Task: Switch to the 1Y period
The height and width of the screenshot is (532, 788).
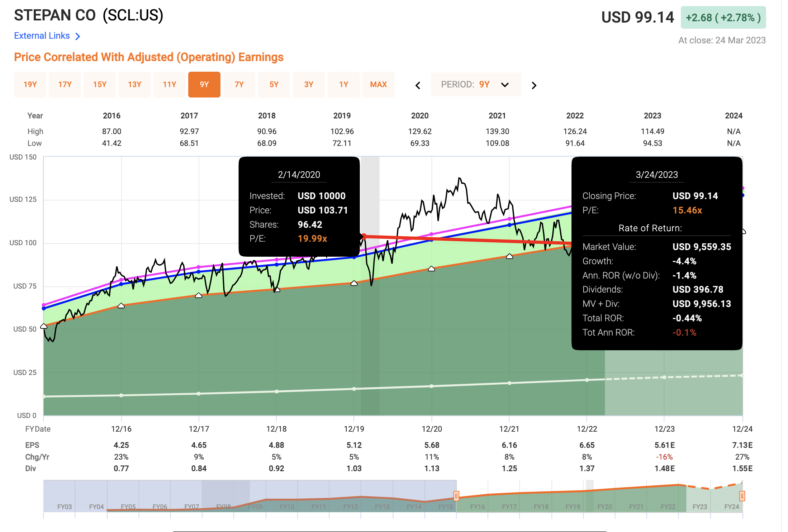Action: (344, 85)
